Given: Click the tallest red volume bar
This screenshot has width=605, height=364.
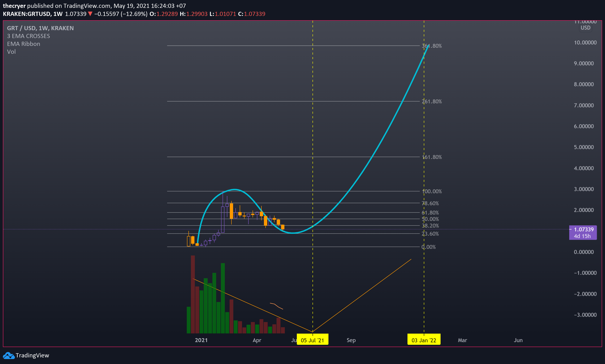Looking at the screenshot, I should point(193,294).
